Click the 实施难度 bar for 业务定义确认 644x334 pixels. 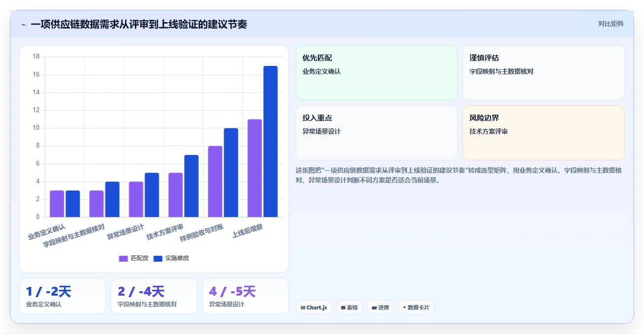73,204
